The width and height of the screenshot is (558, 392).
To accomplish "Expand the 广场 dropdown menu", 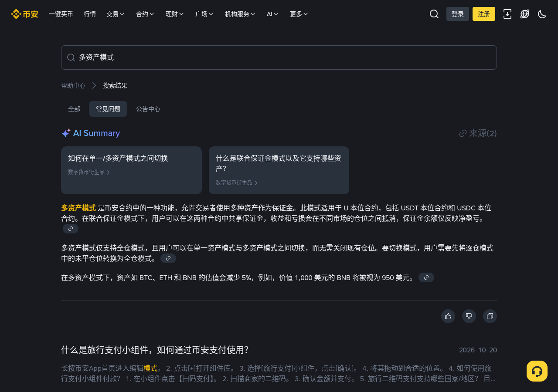I will tap(204, 14).
